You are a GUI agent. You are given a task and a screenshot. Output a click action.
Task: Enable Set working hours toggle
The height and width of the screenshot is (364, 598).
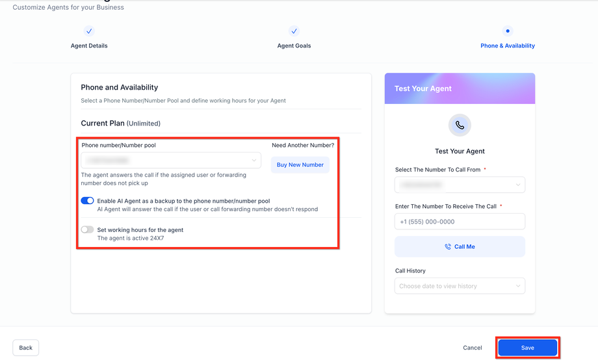(87, 229)
